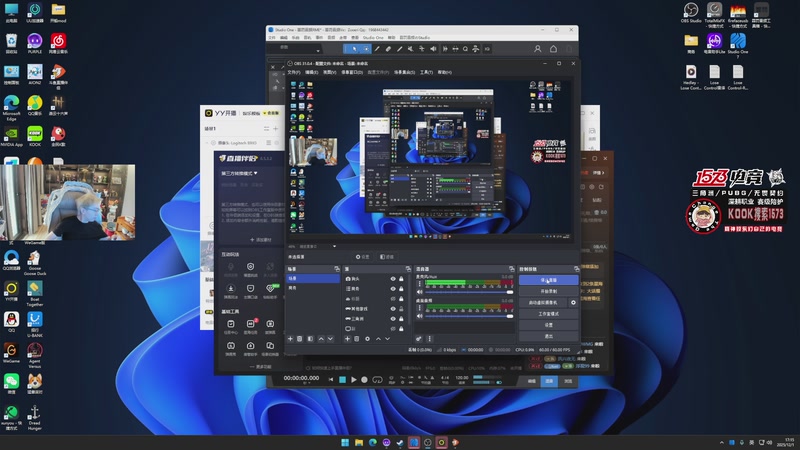Open the preview scale dropdown below OBS preview
800x450 pixels.
[334, 246]
